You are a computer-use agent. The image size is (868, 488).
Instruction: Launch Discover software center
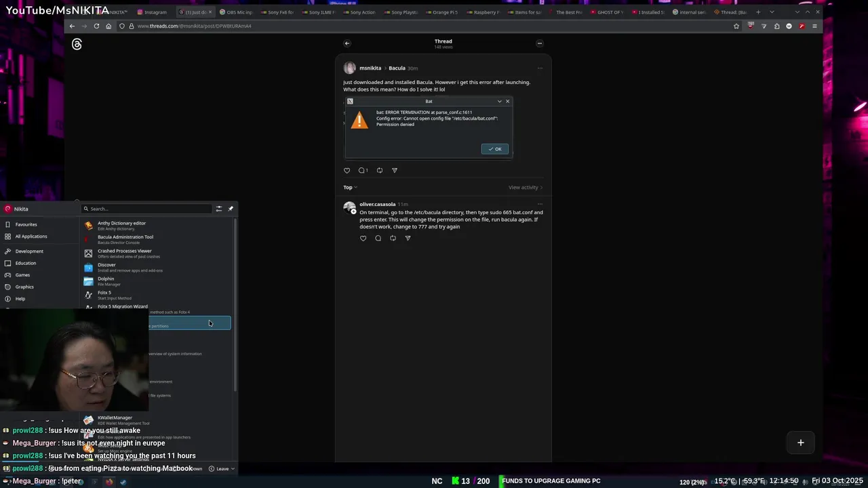pyautogui.click(x=156, y=267)
